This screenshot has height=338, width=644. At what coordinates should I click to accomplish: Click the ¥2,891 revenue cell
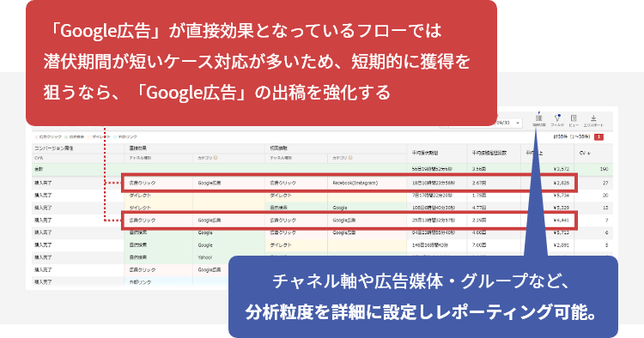561,244
